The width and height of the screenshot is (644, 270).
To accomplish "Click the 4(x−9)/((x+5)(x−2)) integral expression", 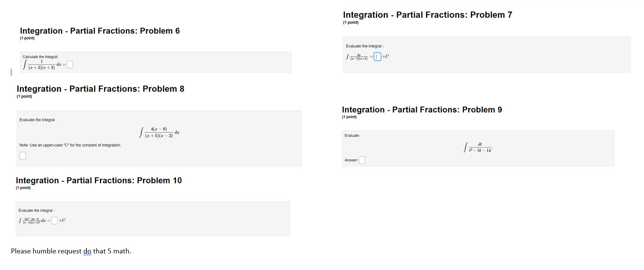I will coord(159,132).
